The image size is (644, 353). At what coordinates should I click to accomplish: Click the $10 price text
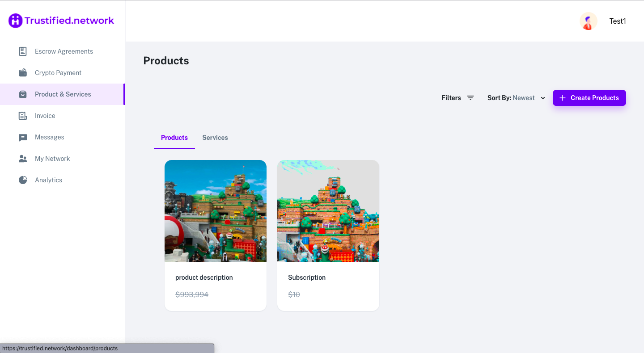pos(294,294)
